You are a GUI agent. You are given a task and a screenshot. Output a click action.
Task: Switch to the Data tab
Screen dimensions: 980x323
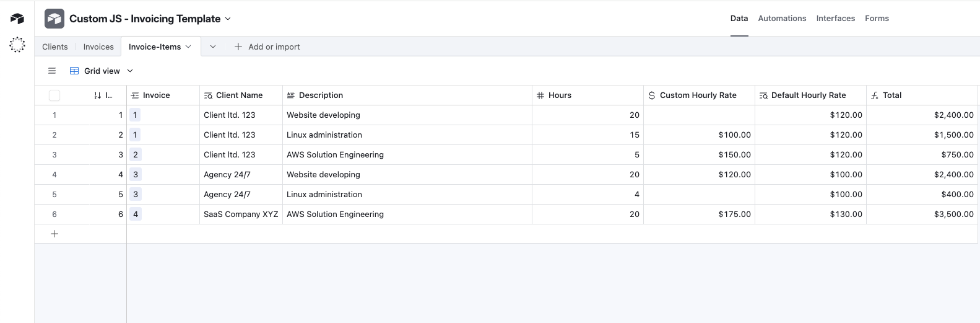tap(739, 19)
